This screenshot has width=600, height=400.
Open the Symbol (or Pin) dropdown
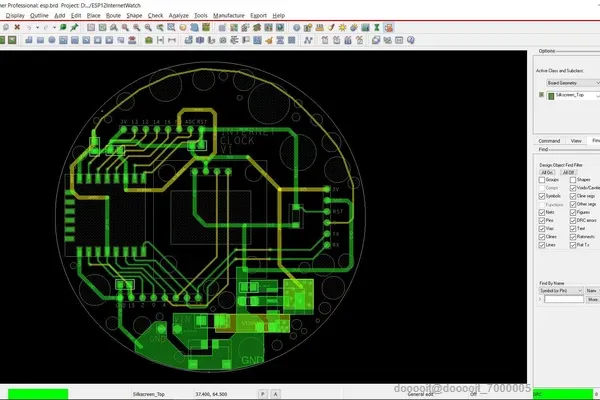tap(561, 291)
